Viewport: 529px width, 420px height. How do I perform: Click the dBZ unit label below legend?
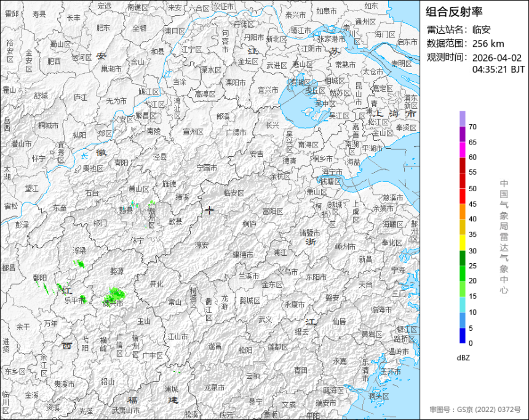[464, 357]
